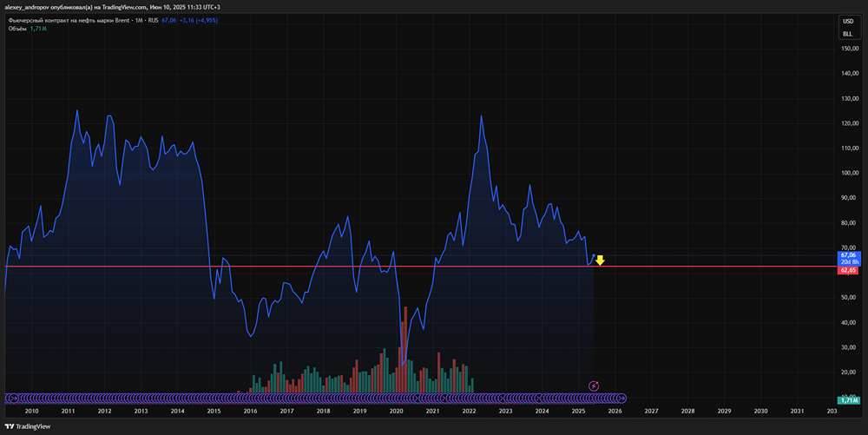
Task: Click the 2028 label on time axis
Action: pos(688,412)
